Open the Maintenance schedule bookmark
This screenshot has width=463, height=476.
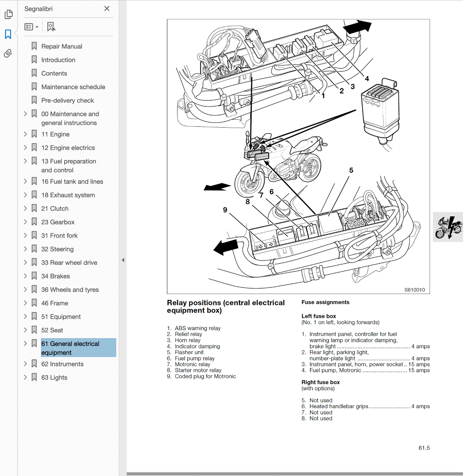(x=73, y=87)
